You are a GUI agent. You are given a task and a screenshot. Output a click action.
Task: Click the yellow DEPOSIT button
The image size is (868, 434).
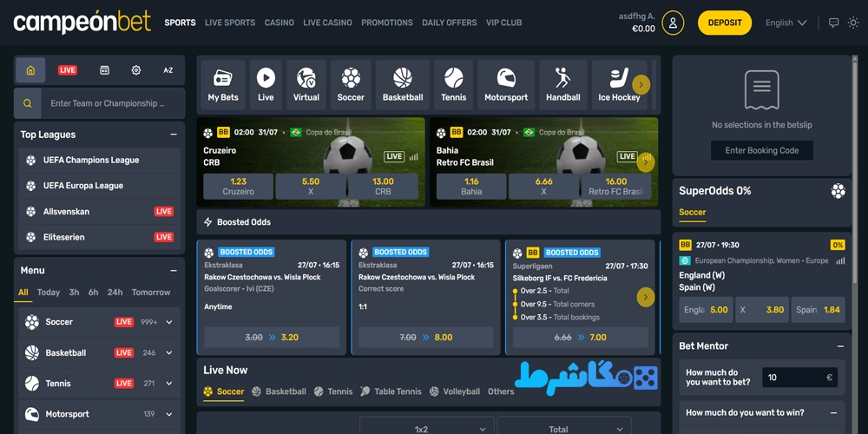(725, 23)
